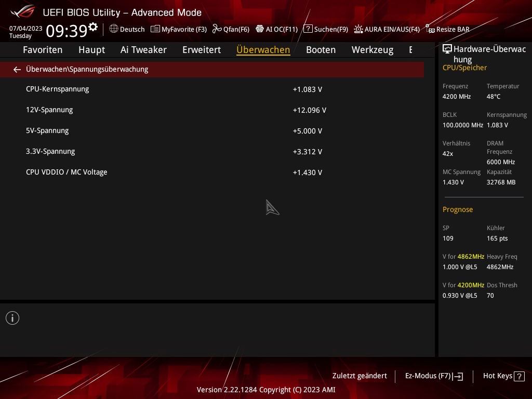Open MyFavorite list icon

point(155,29)
